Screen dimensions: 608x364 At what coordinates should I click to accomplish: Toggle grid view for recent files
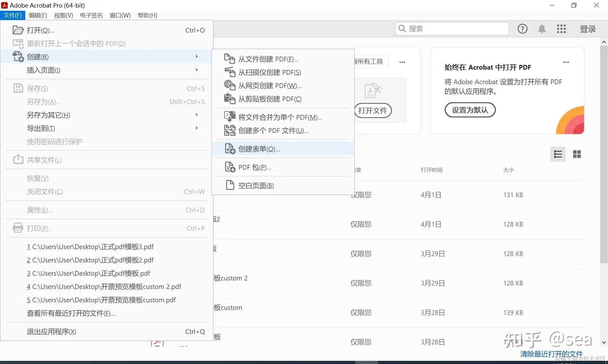(x=577, y=154)
